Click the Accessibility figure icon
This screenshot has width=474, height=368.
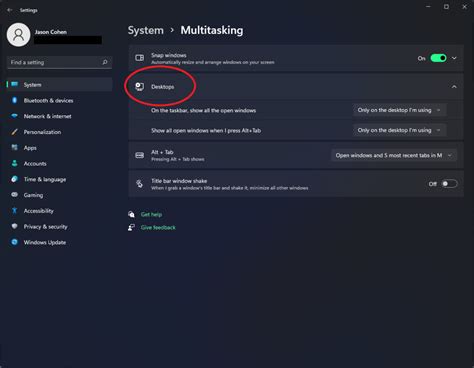15,210
